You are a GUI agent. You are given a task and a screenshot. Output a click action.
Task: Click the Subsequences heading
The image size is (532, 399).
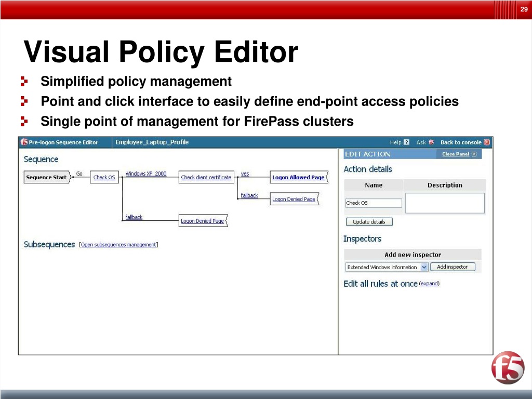click(49, 244)
